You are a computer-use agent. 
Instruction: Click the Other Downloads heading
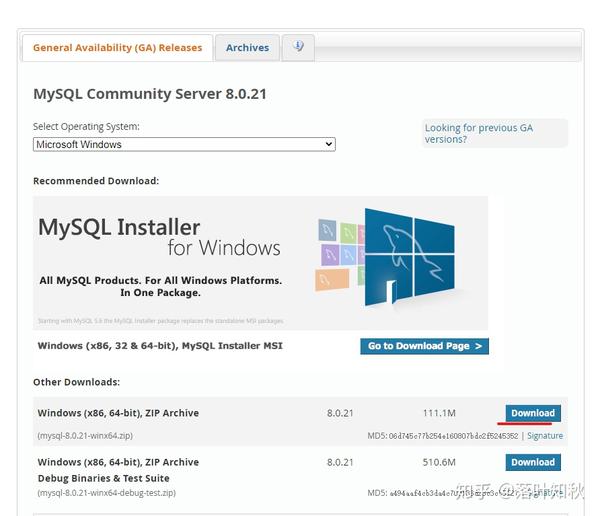77,382
